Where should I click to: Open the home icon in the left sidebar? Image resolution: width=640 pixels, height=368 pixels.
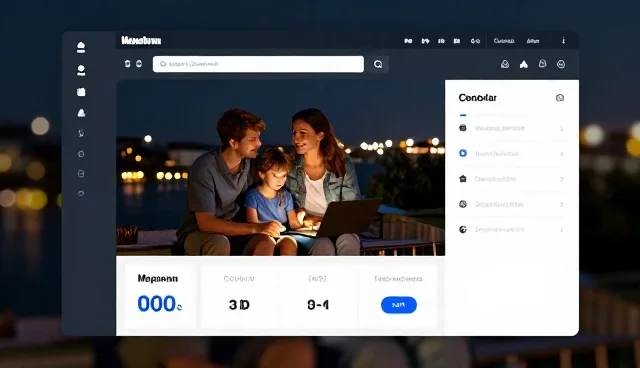tap(81, 47)
